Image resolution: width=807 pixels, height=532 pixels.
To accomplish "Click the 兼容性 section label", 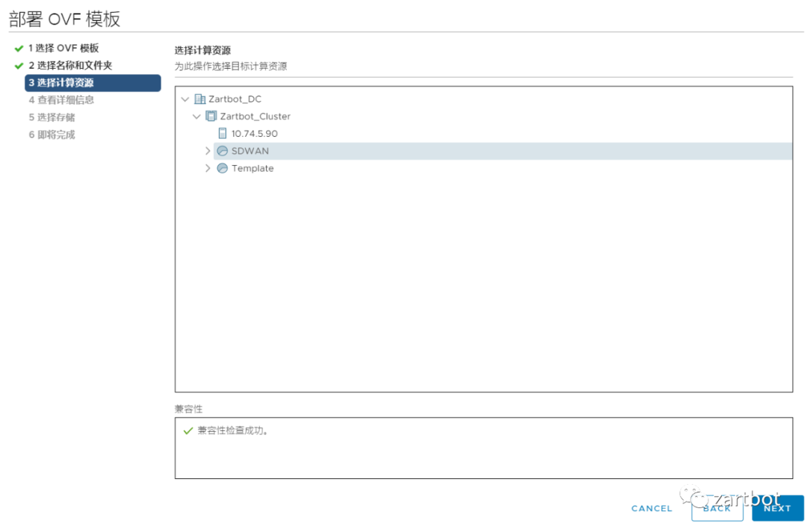I will (188, 409).
